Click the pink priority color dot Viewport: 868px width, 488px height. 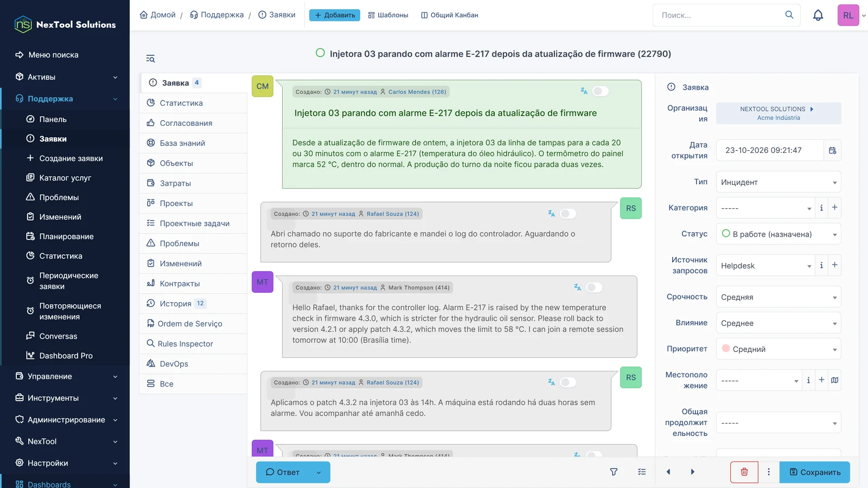726,349
